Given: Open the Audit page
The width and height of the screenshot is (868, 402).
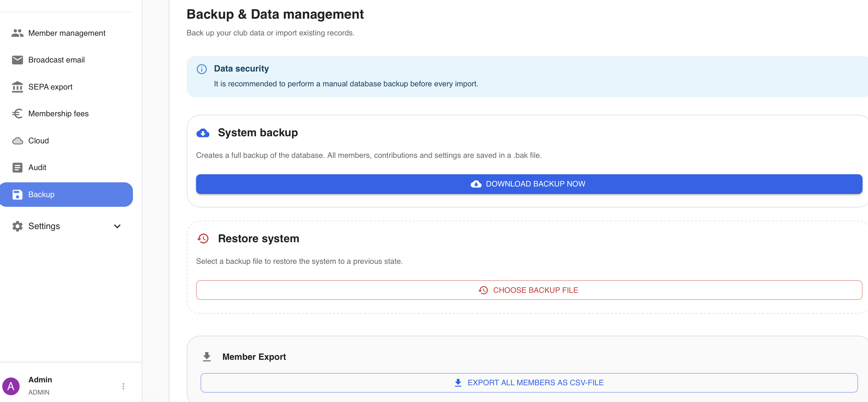Looking at the screenshot, I should [66, 167].
